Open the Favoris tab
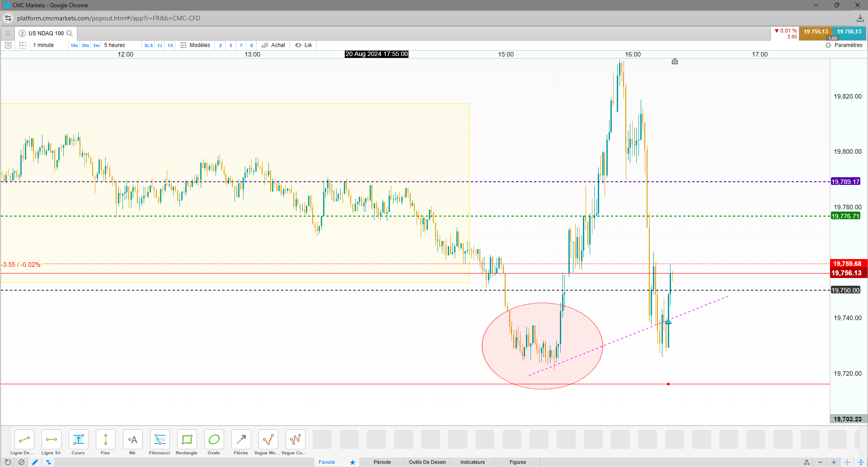The image size is (868, 467). tap(327, 462)
